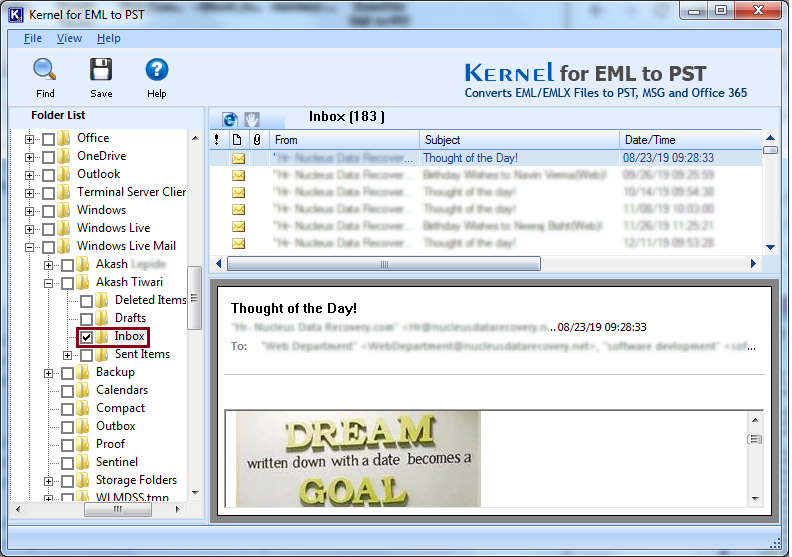
Task: Click the Inbox folder icon
Action: coord(102,336)
